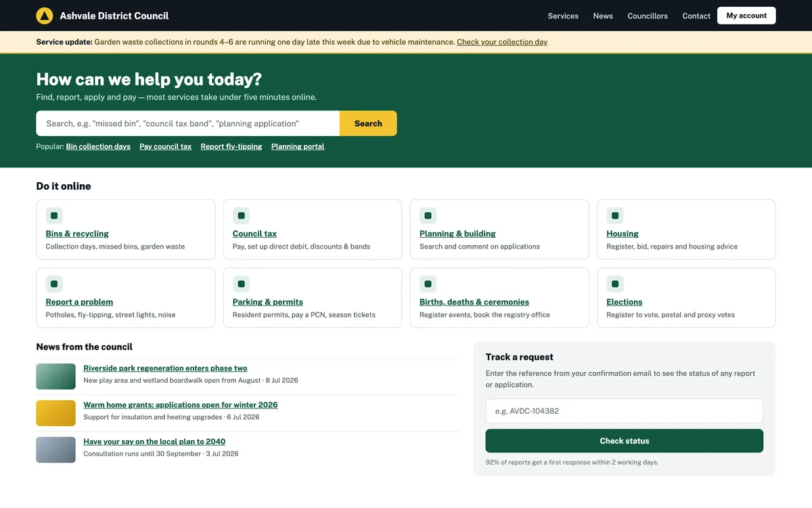Click the local plan news thumbnail

click(55, 450)
